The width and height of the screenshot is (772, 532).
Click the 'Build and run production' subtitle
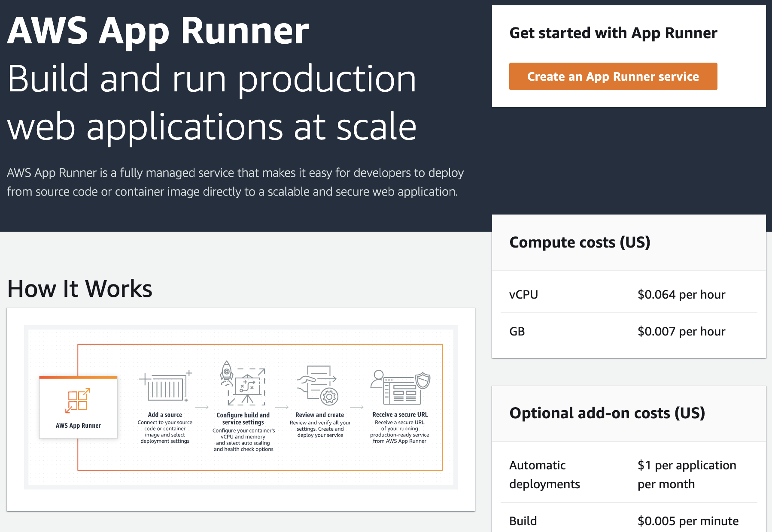point(212,103)
